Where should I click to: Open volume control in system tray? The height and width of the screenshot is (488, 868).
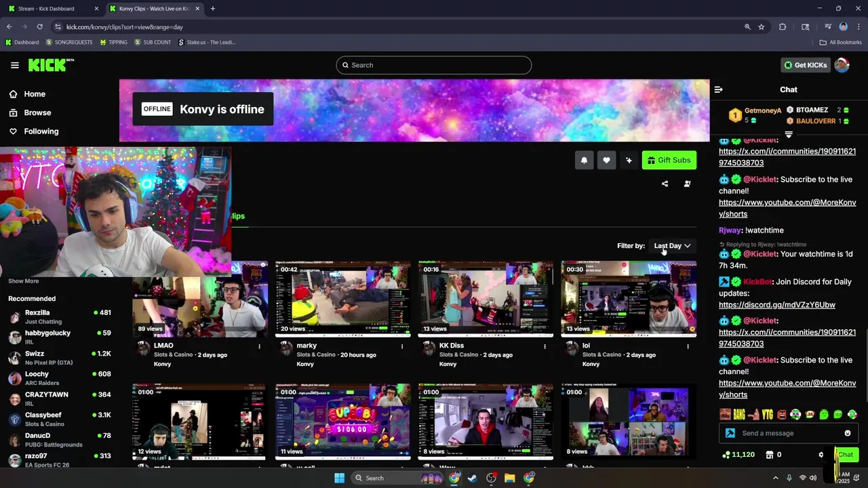click(813, 478)
